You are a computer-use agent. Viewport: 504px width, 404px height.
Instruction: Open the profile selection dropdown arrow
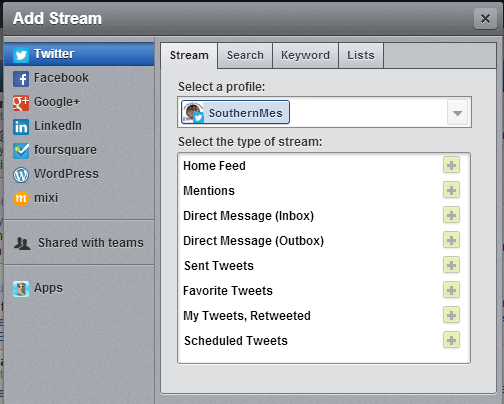pyautogui.click(x=457, y=113)
